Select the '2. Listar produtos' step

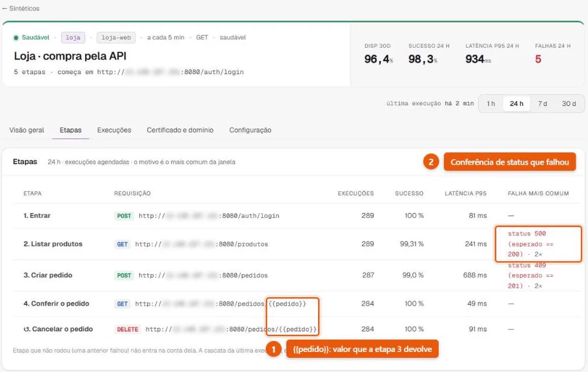pyautogui.click(x=53, y=244)
